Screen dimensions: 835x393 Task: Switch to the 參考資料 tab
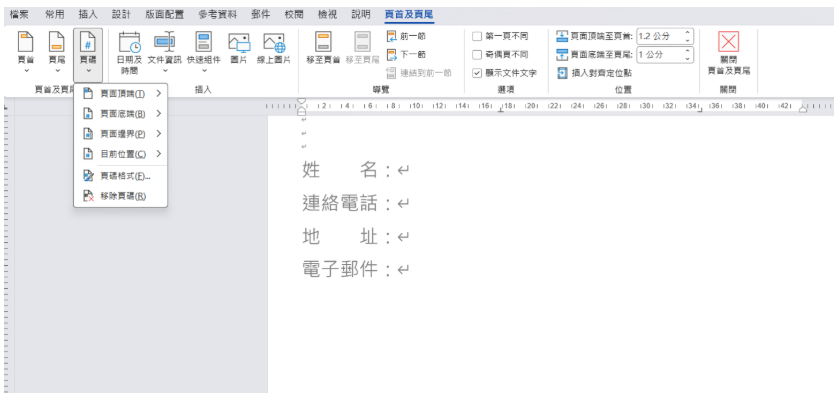click(x=218, y=15)
